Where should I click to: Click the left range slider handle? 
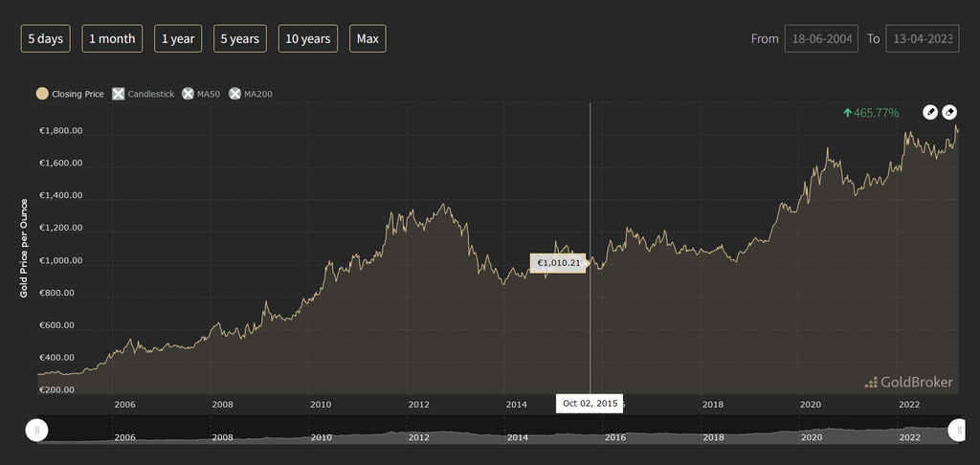37,431
